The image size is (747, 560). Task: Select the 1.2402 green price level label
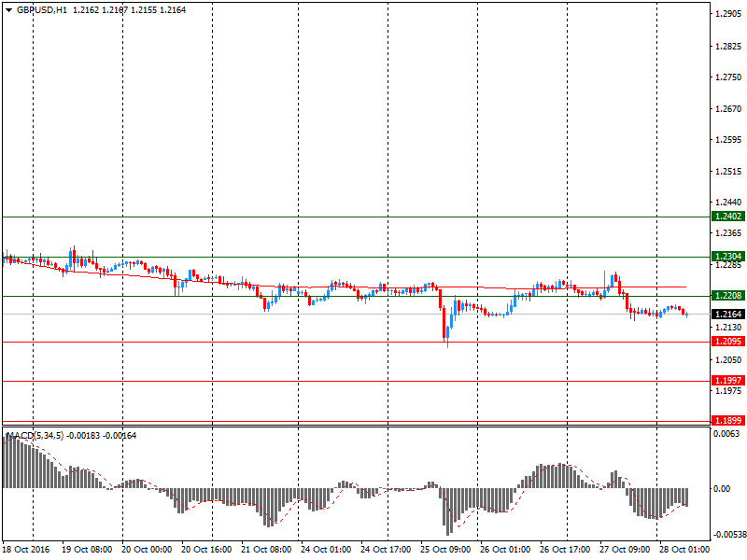(727, 217)
